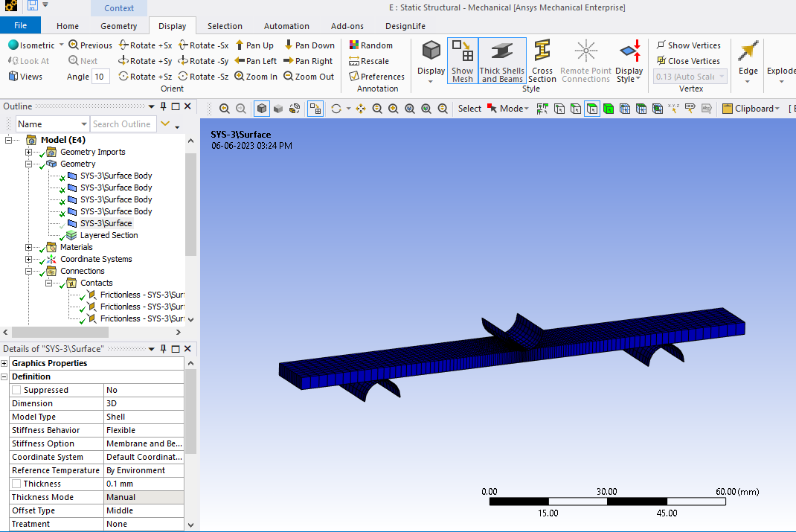Open the File menu
Viewport: 796px width, 532px height.
pyautogui.click(x=20, y=26)
